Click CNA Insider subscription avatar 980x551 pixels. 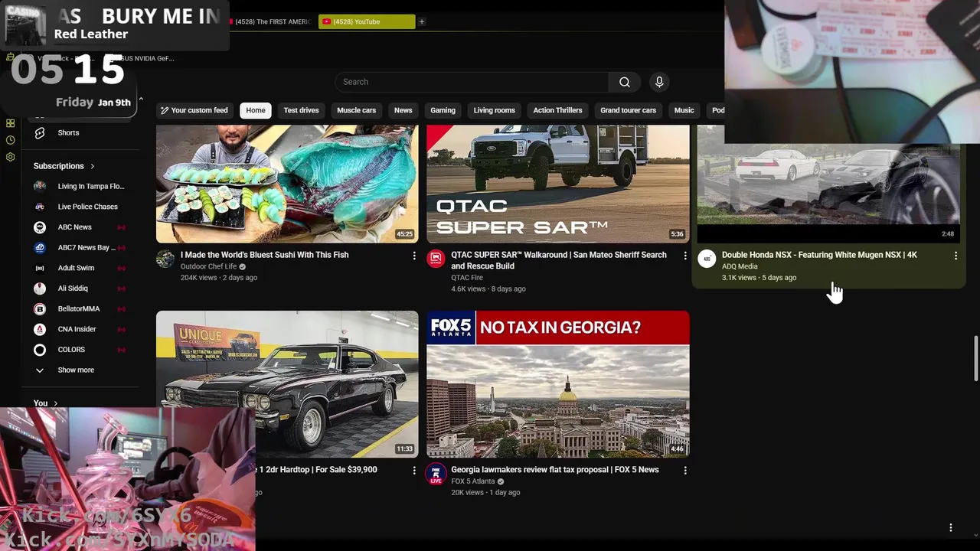pyautogui.click(x=40, y=329)
